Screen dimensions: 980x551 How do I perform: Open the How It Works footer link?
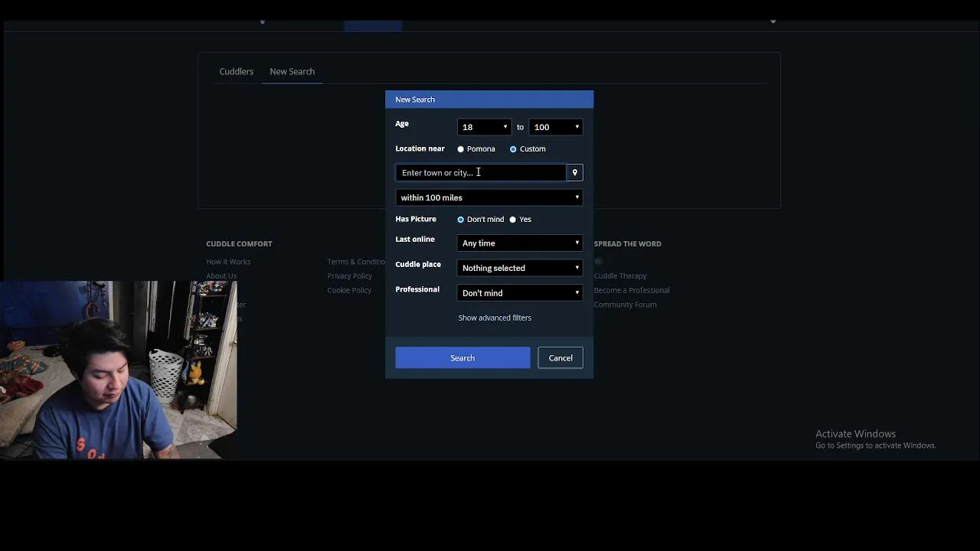(228, 262)
